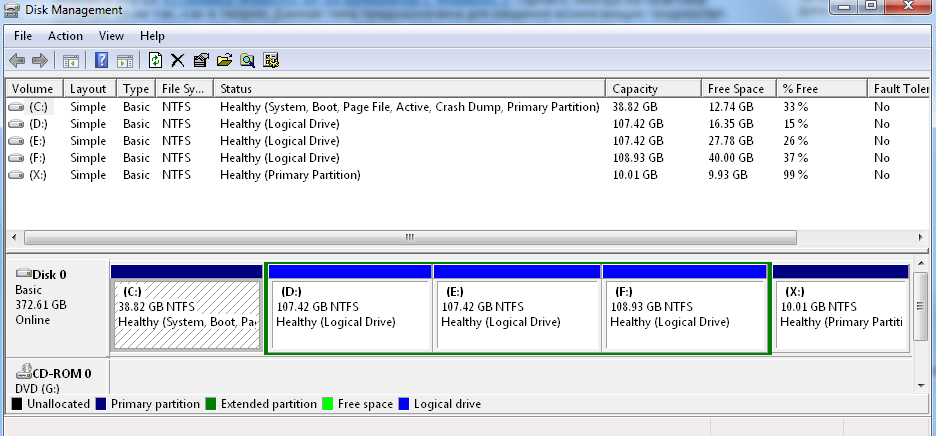Click the magnifying glass Explore icon
The width and height of the screenshot is (936, 436).
247,61
